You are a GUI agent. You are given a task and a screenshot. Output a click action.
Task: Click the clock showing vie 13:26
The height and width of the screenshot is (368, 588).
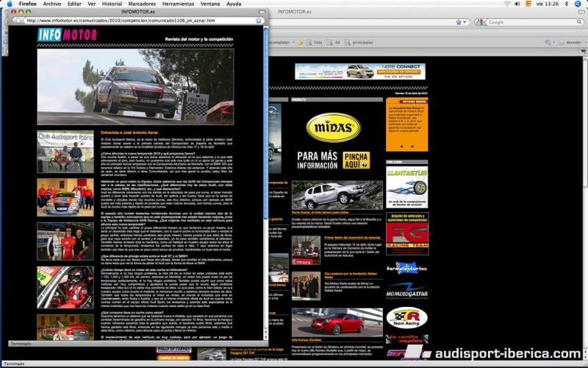(548, 4)
